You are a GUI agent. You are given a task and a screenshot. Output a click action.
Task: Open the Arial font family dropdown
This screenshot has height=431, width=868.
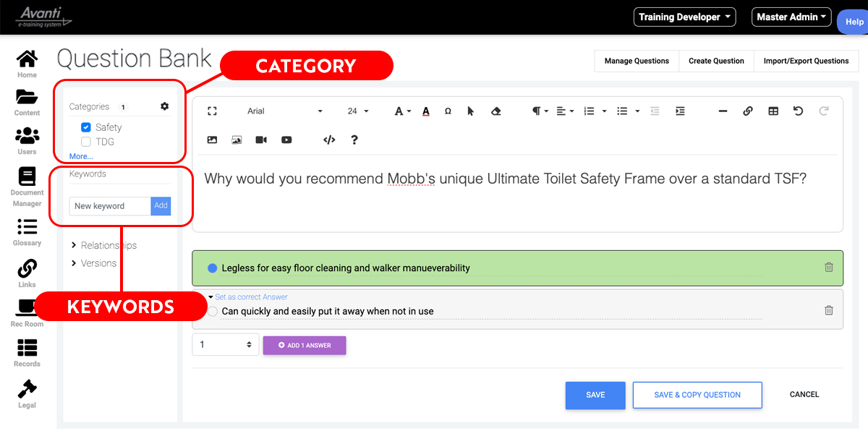coord(285,111)
